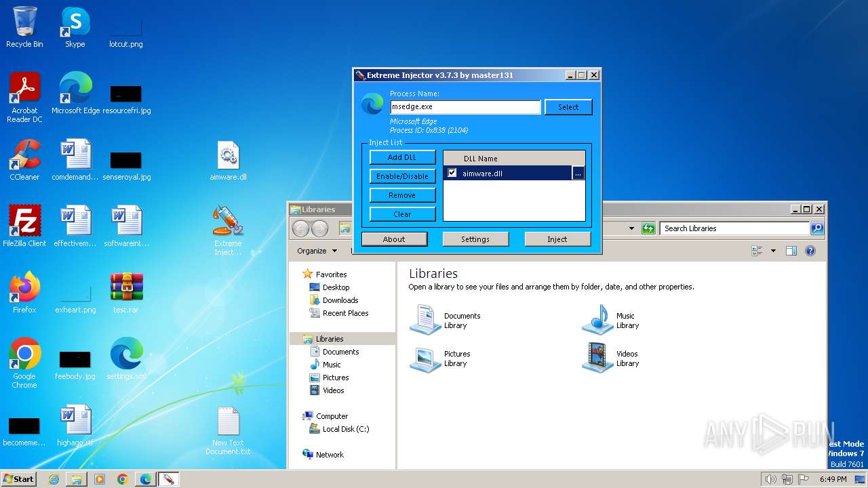Select Libraries in navigation pane
The height and width of the screenshot is (488, 868).
click(342, 339)
